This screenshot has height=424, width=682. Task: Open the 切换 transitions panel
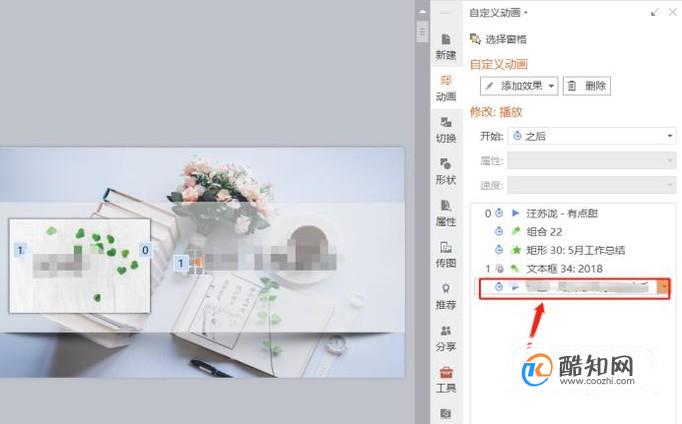[x=445, y=130]
